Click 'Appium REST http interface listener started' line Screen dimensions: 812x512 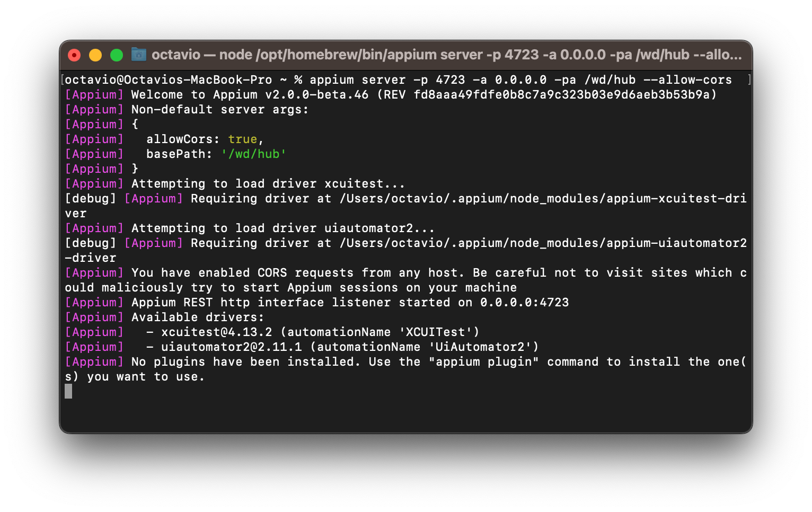(x=317, y=302)
